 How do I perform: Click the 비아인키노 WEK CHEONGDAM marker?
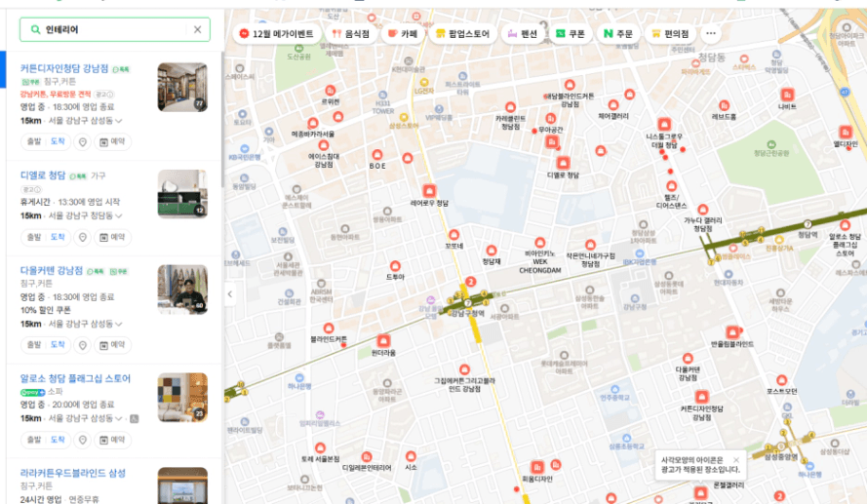(540, 243)
